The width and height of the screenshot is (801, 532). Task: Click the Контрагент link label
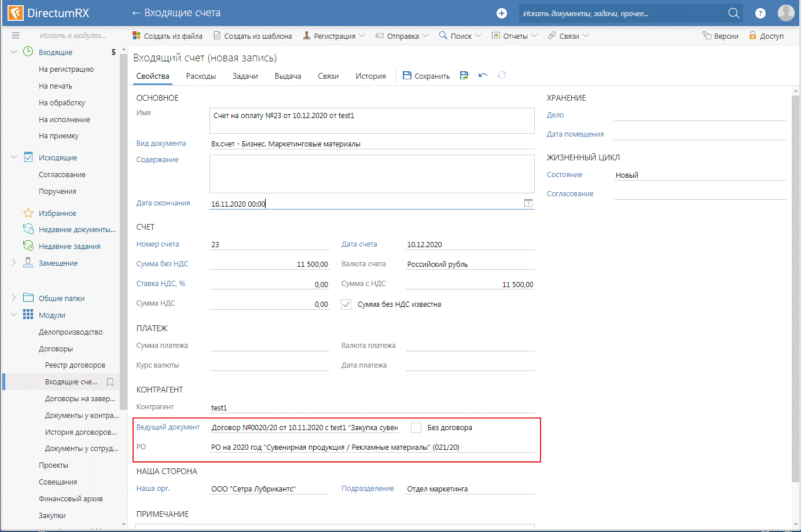tap(155, 406)
